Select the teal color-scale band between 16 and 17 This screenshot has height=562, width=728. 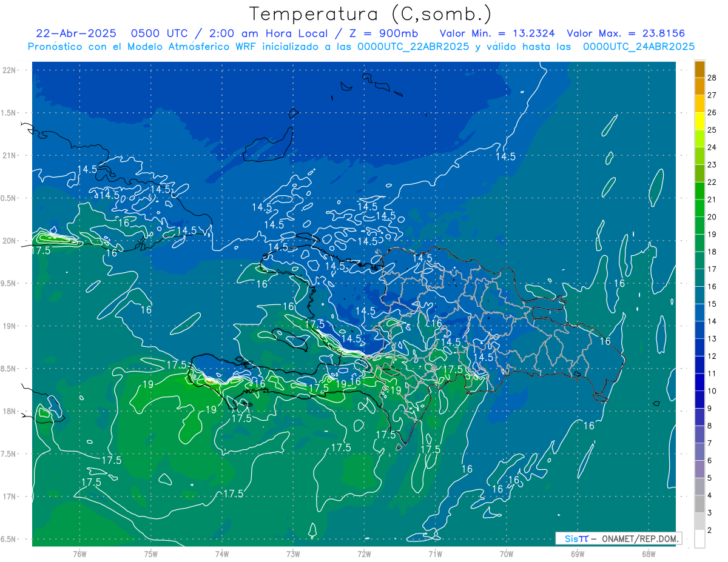[x=700, y=278]
